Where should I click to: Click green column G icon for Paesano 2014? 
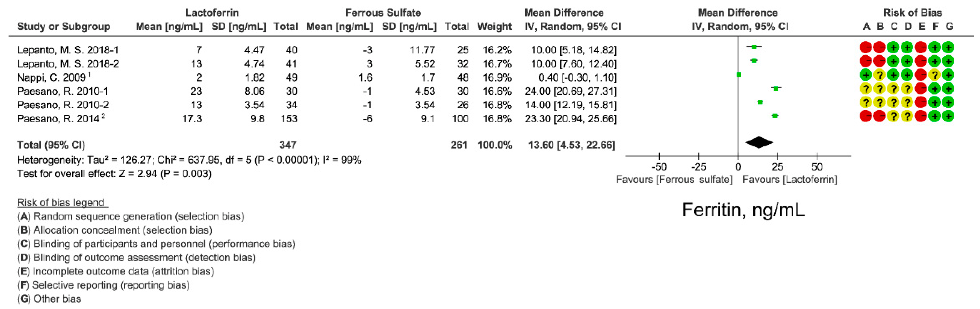pos(948,116)
